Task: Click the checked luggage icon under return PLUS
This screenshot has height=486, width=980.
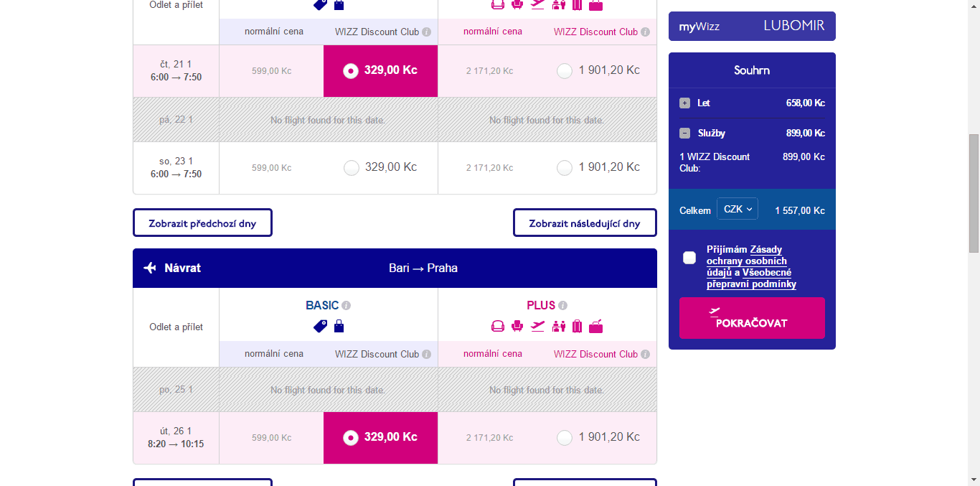Action: coord(578,327)
